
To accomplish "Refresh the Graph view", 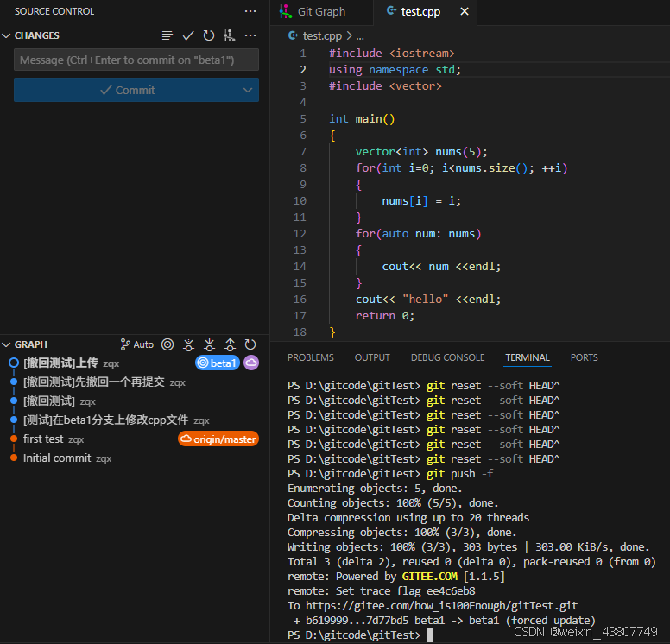I will (x=250, y=344).
